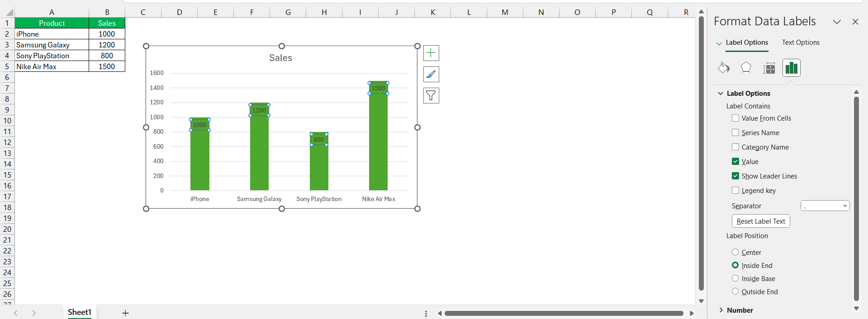Screen dimensions: 868x319
Task: Select the Outside End label position
Action: tap(735, 291)
